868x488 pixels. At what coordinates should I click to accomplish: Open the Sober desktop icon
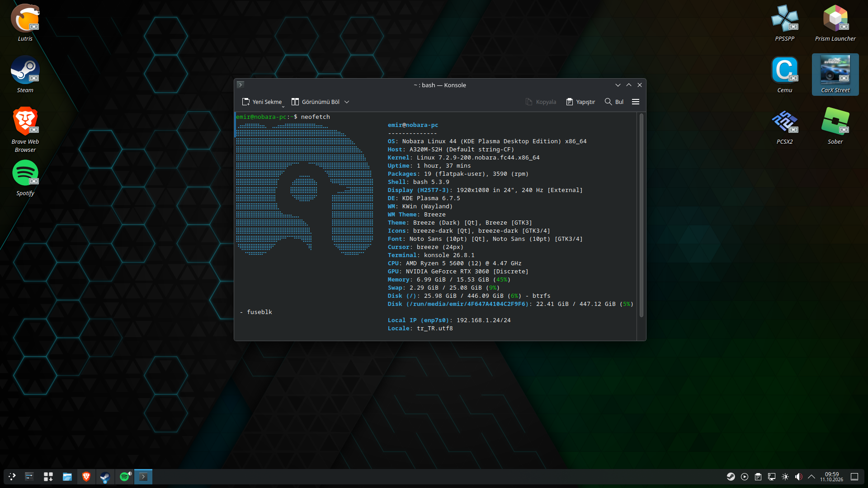coord(835,127)
